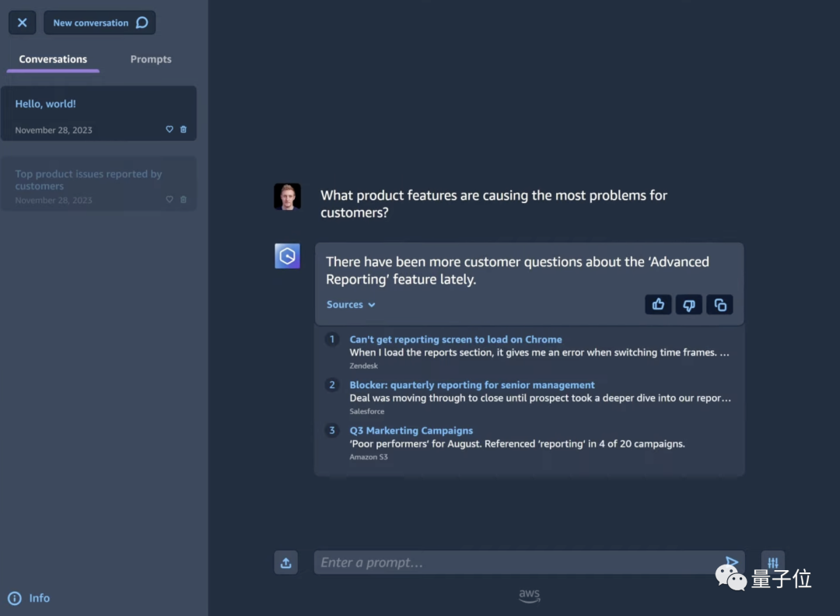This screenshot has width=840, height=616.
Task: Upload a file with the upload icon
Action: click(286, 562)
